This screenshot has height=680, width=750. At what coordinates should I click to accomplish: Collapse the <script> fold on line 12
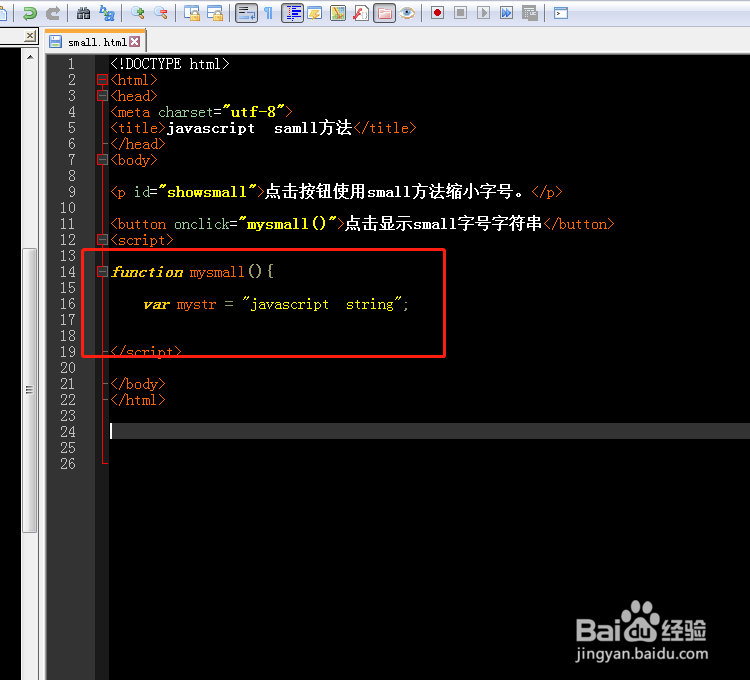(x=102, y=240)
